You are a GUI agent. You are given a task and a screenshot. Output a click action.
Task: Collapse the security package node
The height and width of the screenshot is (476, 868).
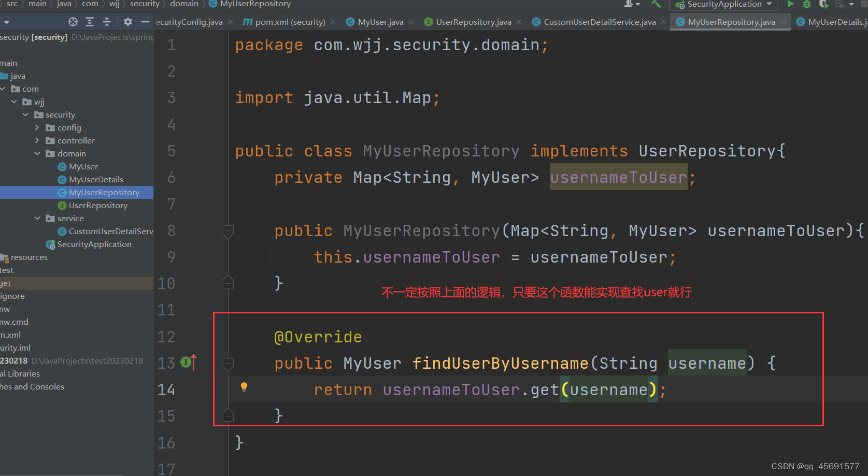click(25, 114)
